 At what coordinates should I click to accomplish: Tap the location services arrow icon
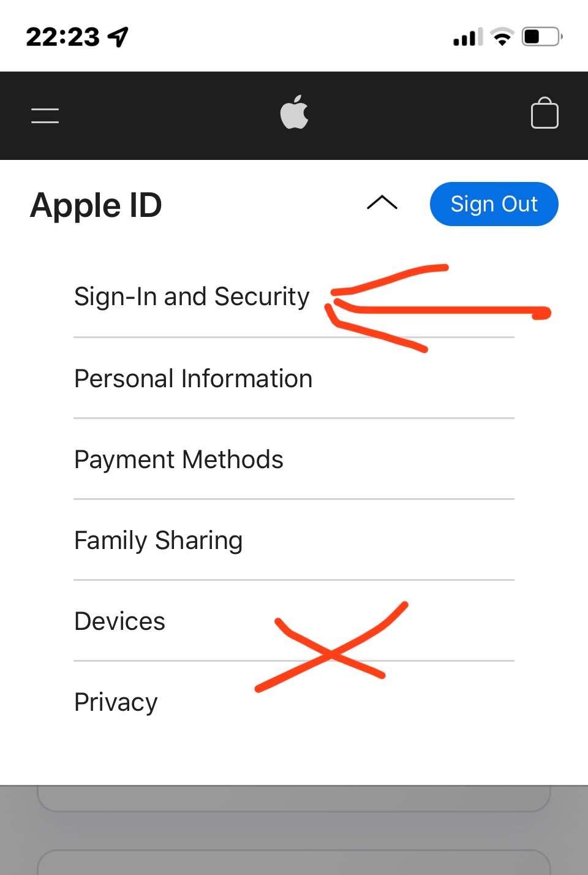(118, 37)
